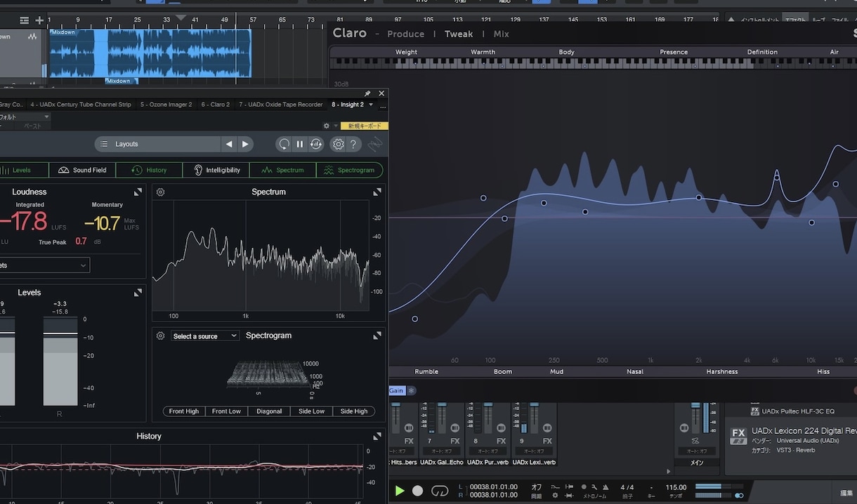Viewport: 857px width, 504px height.
Task: Toggle the Spectrogram view button
Action: point(350,170)
